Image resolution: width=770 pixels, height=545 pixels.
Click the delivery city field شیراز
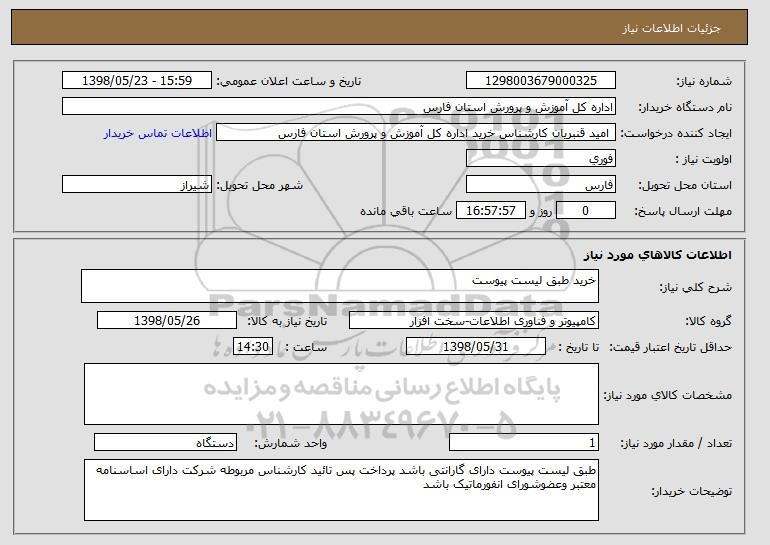(x=137, y=185)
